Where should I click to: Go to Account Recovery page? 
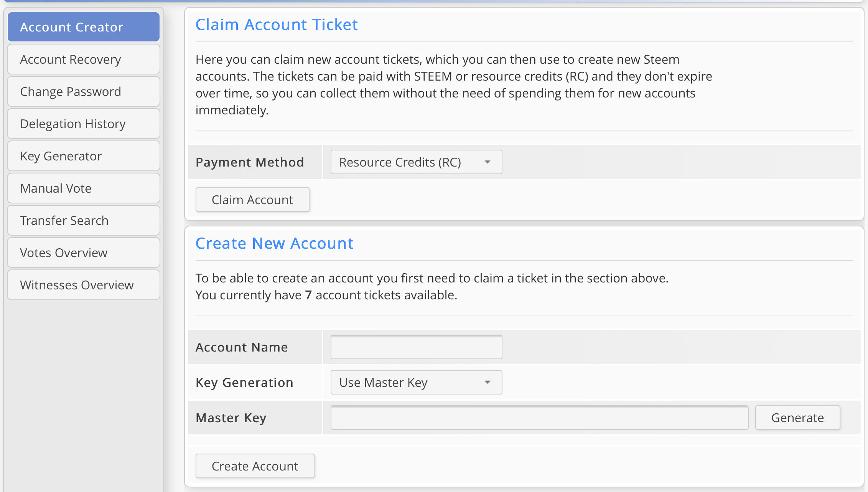tap(83, 59)
